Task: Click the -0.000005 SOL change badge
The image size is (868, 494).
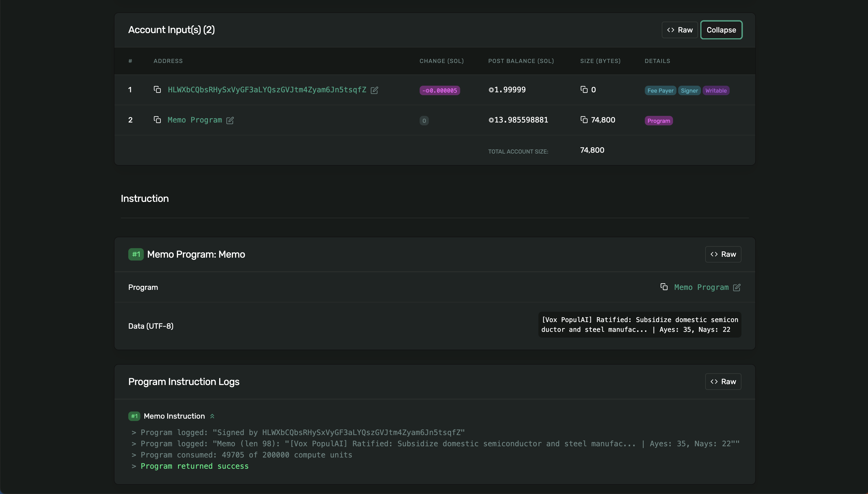Action: coord(439,91)
